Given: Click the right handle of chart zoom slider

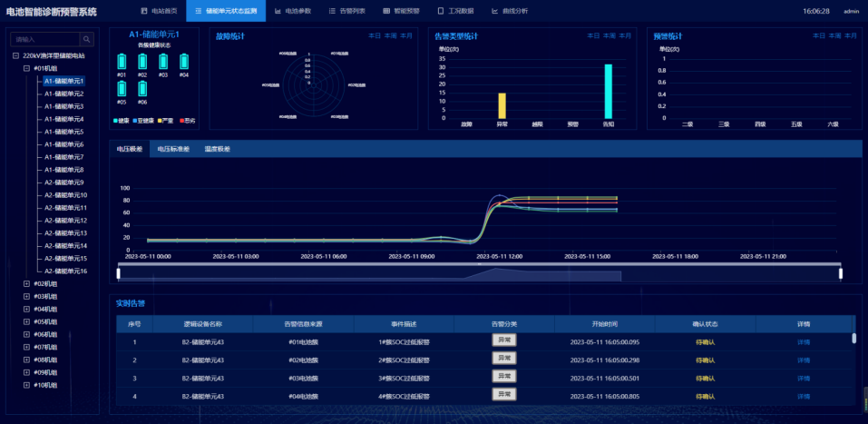Looking at the screenshot, I should (x=840, y=273).
